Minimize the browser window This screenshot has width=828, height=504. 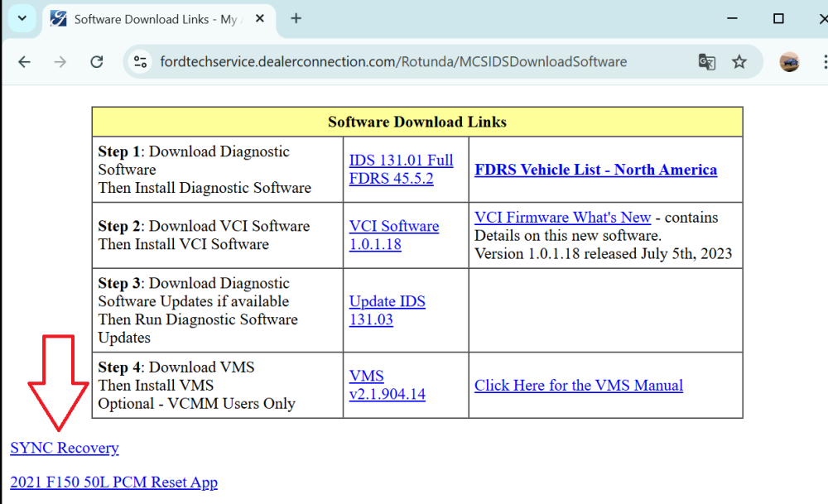pyautogui.click(x=732, y=18)
